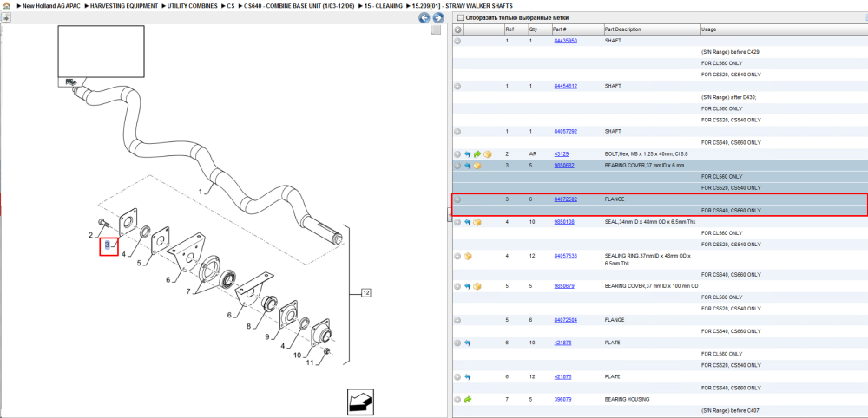Open the part number 84454612 link
This screenshot has width=868, height=418.
click(566, 86)
